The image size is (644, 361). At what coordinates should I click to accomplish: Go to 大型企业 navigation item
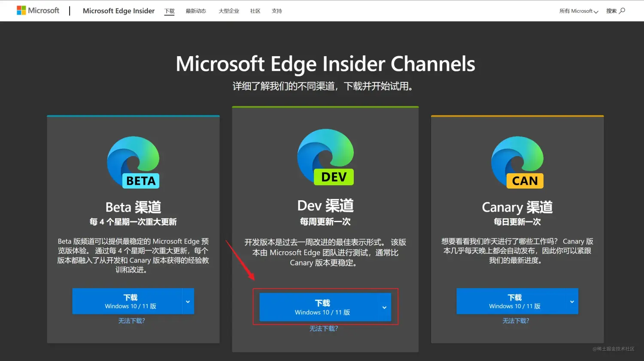coord(229,11)
